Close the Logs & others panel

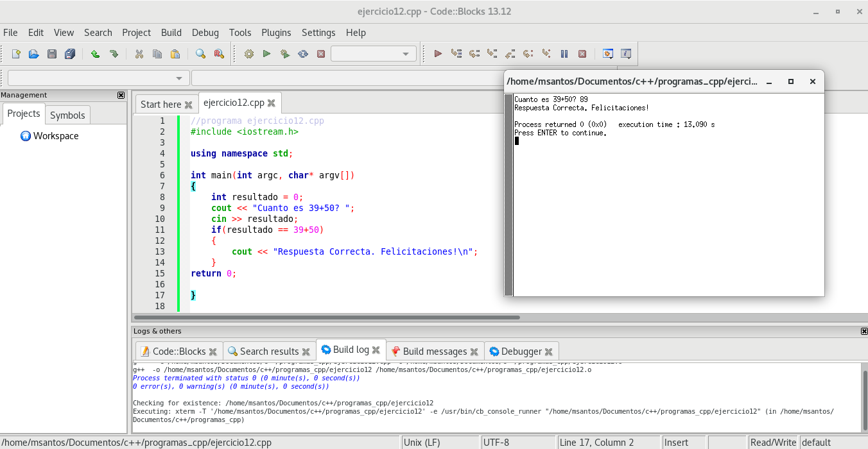tap(864, 331)
